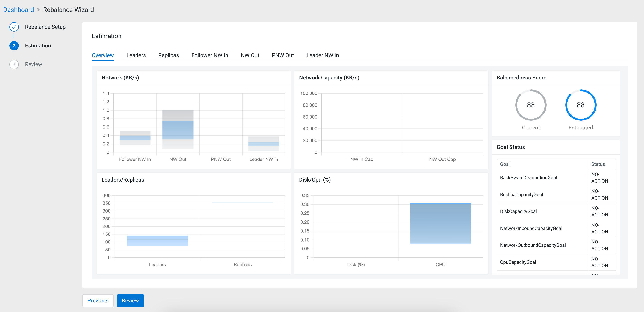Click the Current balancedness score gauge

click(531, 105)
